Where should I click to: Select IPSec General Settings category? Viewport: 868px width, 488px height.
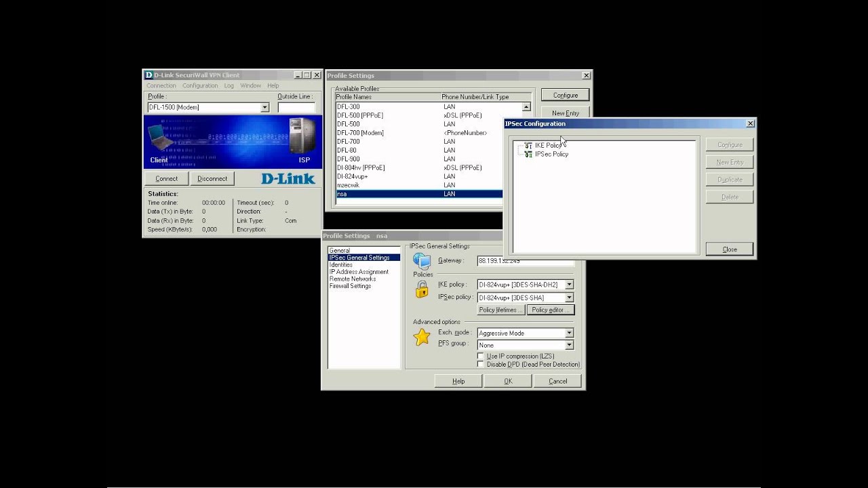pos(364,258)
